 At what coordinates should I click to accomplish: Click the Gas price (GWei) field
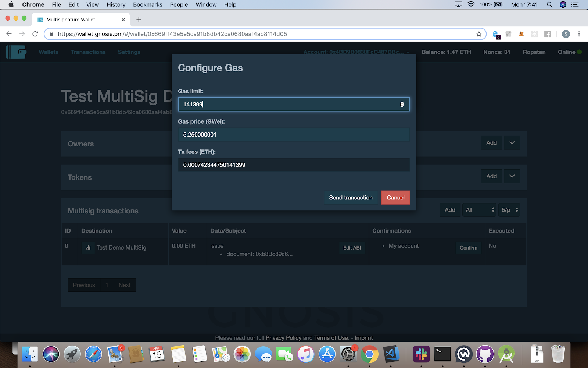coord(294,135)
